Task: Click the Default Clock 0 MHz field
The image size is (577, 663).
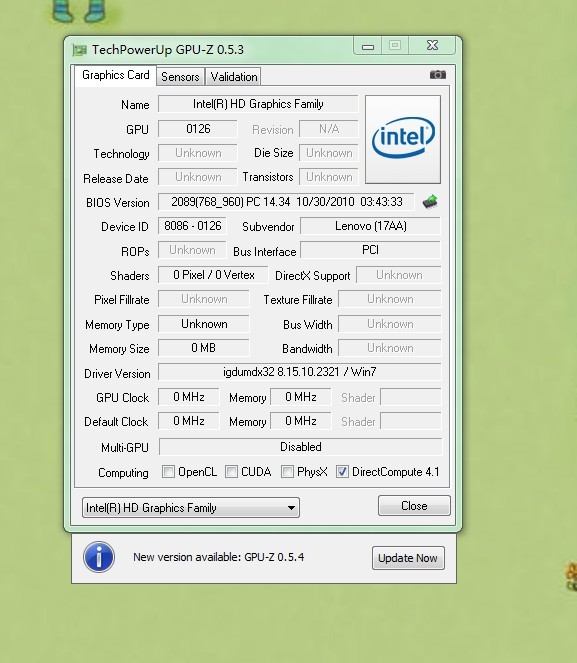Action: coord(189,421)
